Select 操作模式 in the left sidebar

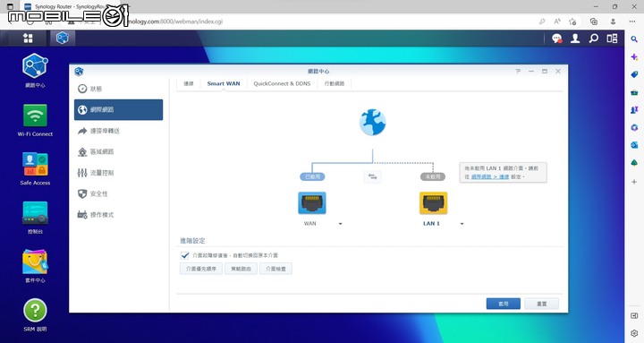coord(118,215)
